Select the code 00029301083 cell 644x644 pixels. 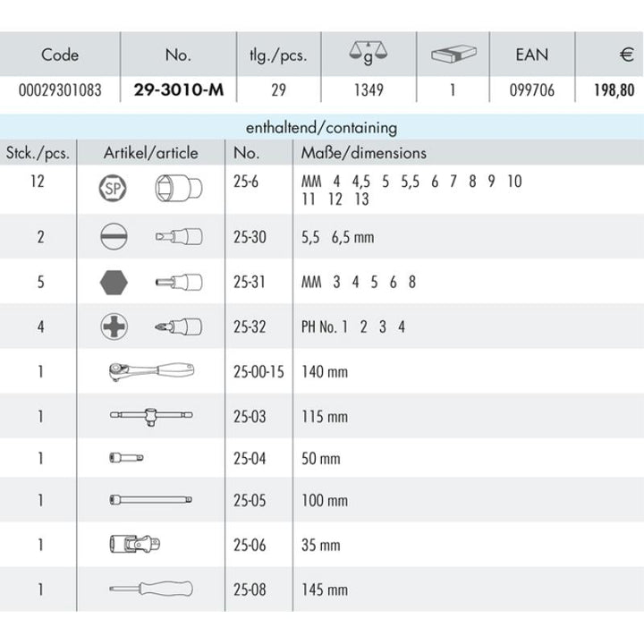(x=59, y=89)
